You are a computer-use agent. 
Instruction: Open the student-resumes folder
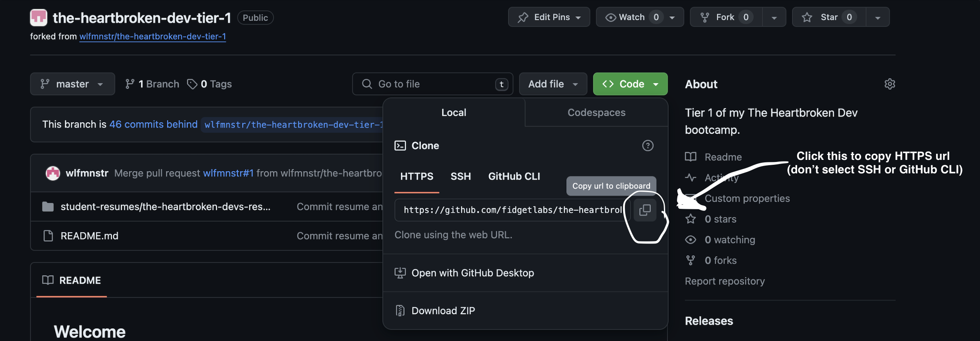click(165, 207)
